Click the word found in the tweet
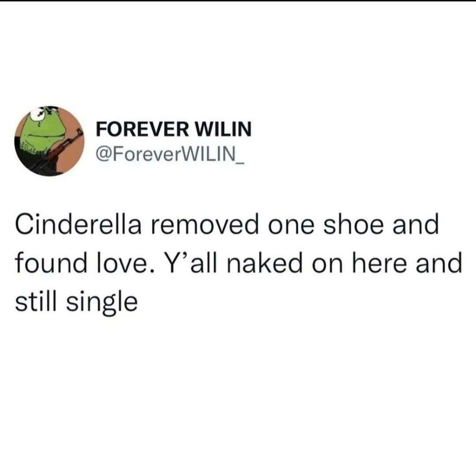Image resolution: width=476 pixels, height=469 pixels. click(x=50, y=263)
